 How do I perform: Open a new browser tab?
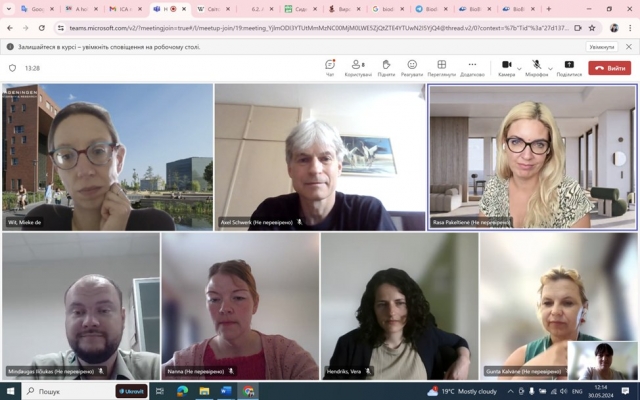(548, 9)
